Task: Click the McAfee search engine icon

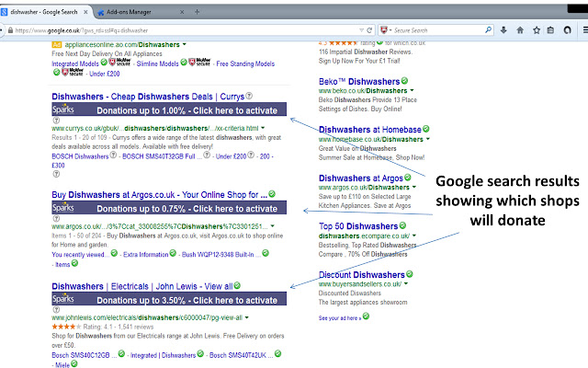Action: pyautogui.click(x=384, y=29)
